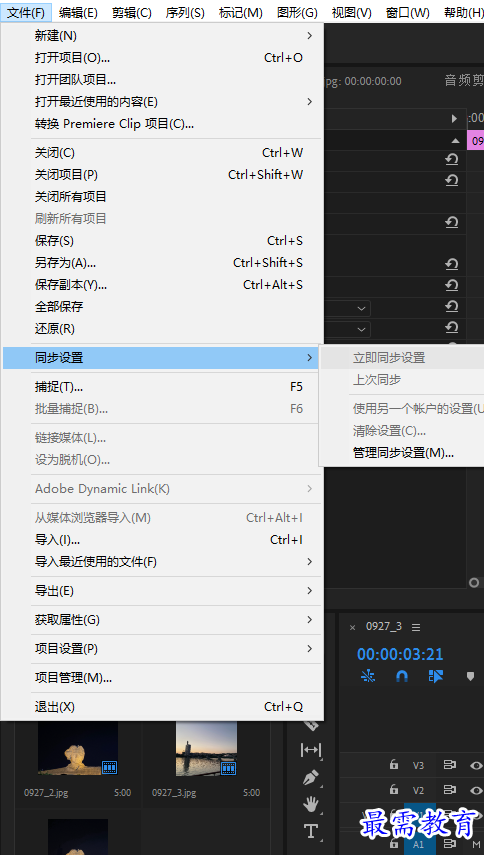Open the 剪辑(C) menu
This screenshot has width=484, height=855.
[132, 12]
